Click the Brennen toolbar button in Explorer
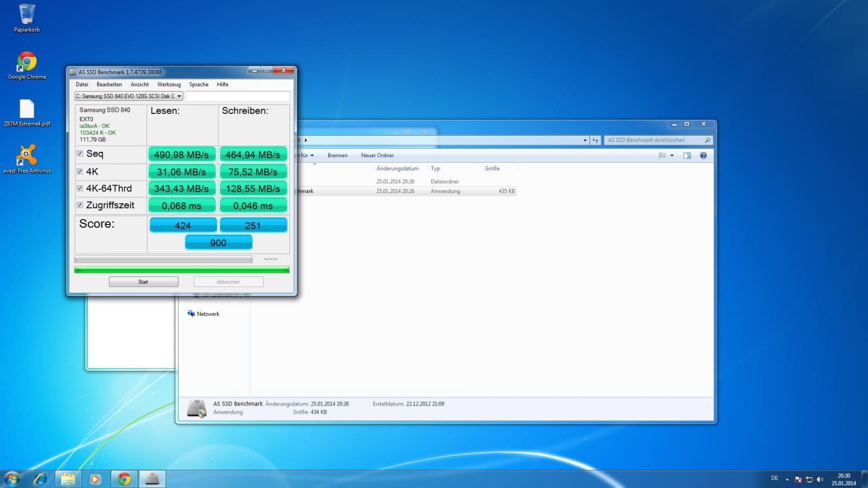This screenshot has width=868, height=488. [x=337, y=156]
